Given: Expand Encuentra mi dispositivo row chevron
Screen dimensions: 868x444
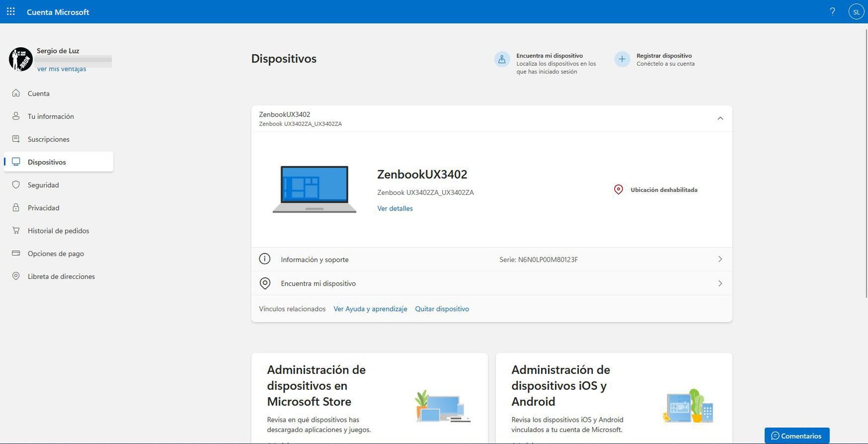Looking at the screenshot, I should (720, 283).
